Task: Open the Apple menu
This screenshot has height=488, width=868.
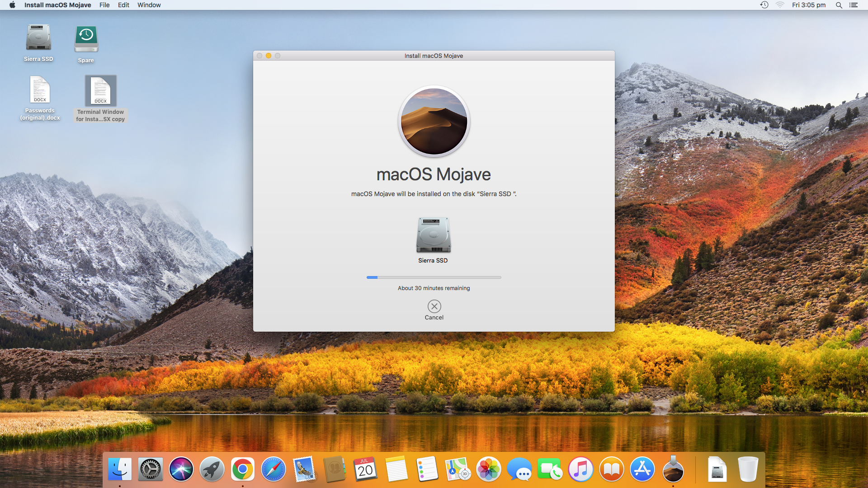Action: (12, 5)
